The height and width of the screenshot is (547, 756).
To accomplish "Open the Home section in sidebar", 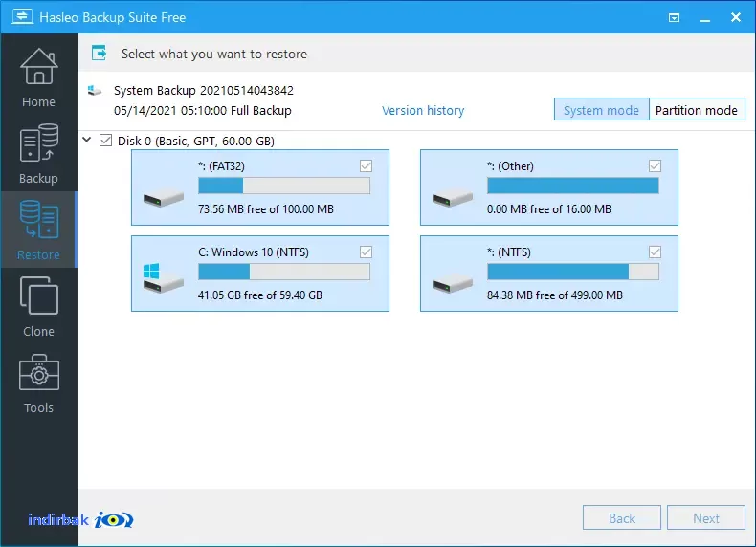I will point(38,78).
